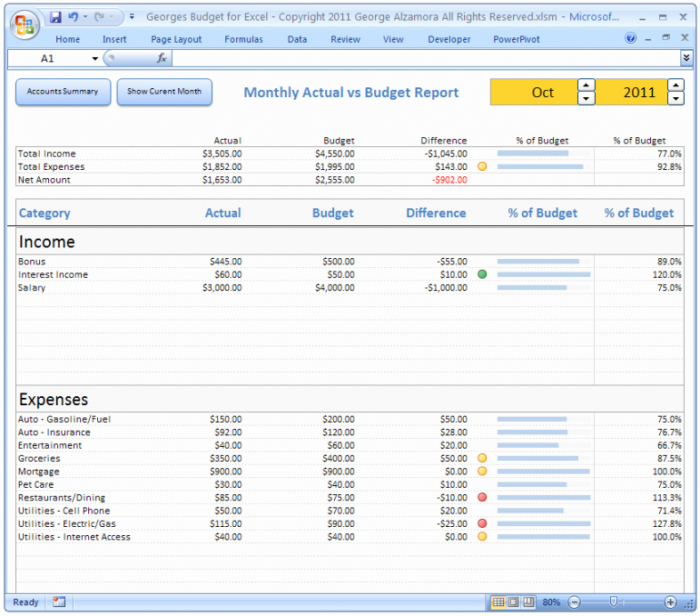Zoom out with the minus button
Image resolution: width=700 pixels, height=616 pixels.
[x=574, y=602]
